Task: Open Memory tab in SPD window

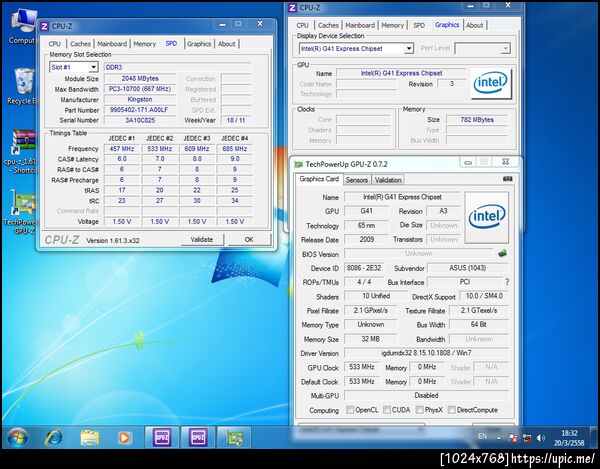Action: coord(145,44)
